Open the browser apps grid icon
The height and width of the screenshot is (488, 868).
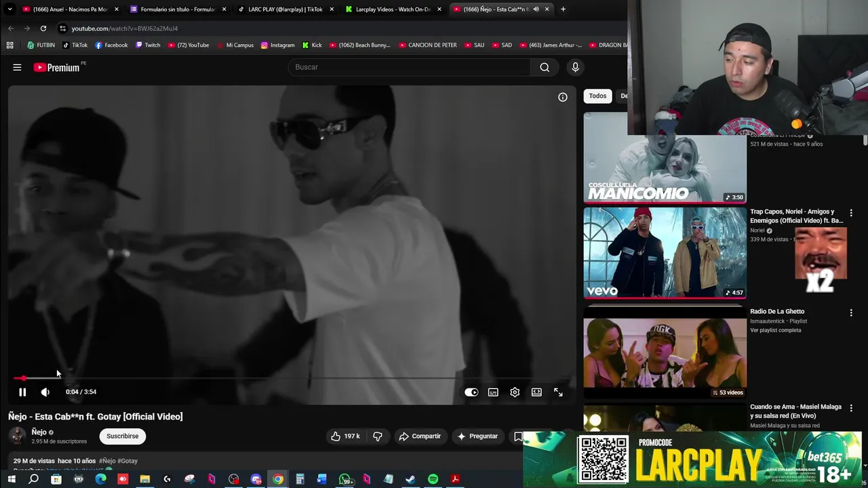tap(9, 45)
